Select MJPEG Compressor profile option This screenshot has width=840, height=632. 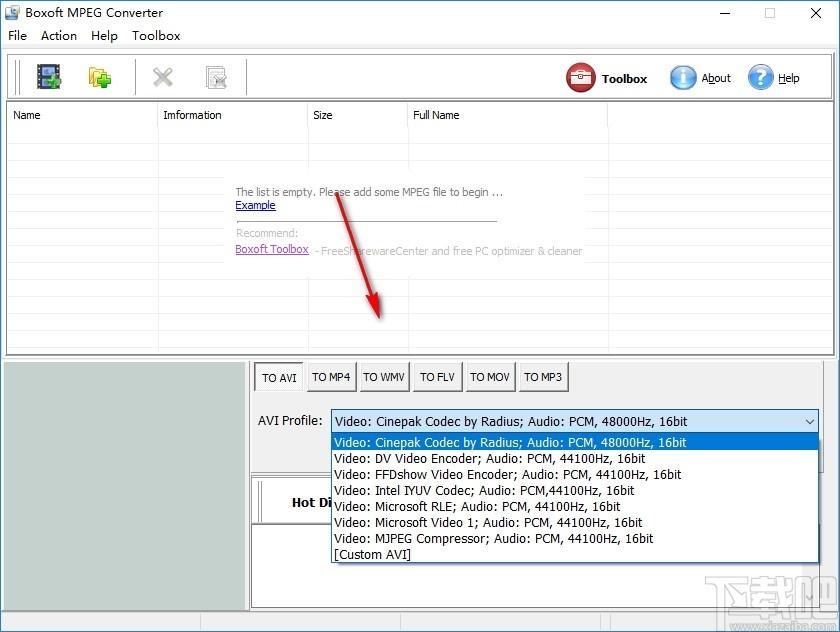[x=575, y=539]
